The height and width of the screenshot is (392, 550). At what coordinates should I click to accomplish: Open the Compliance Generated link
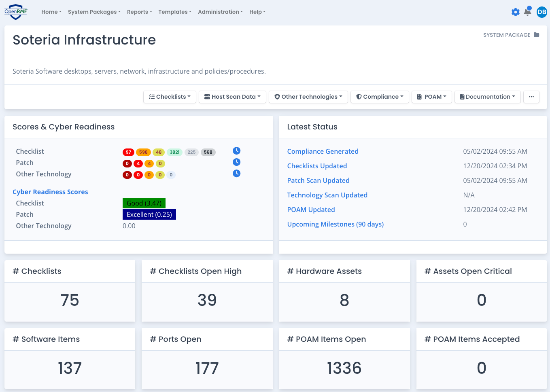323,151
